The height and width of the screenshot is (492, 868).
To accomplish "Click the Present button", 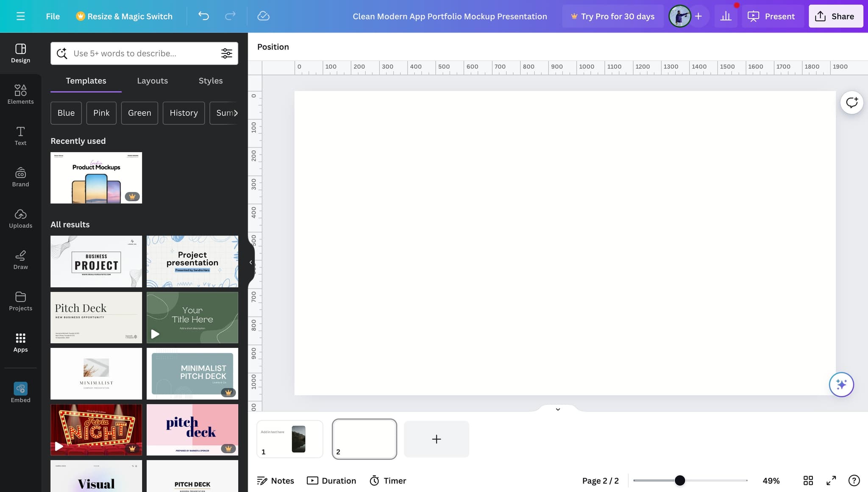I will 772,16.
